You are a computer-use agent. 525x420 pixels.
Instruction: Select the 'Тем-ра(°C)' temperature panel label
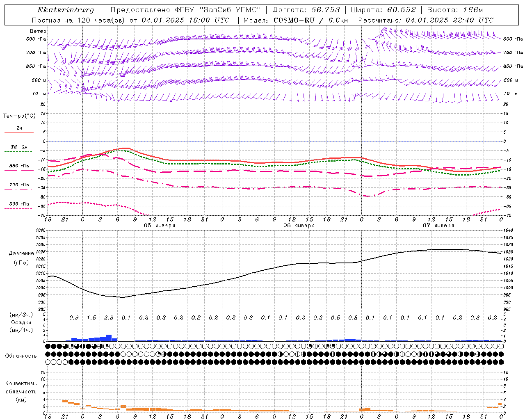point(19,116)
